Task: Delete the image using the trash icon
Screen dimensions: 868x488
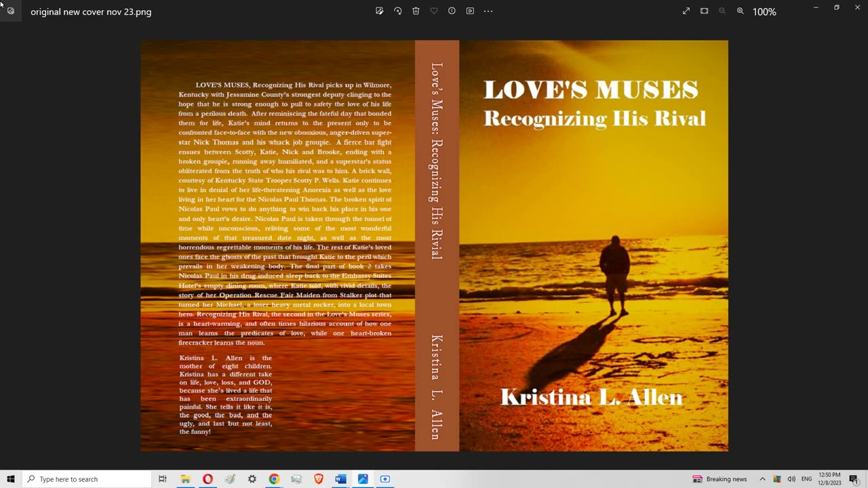Action: pos(416,11)
